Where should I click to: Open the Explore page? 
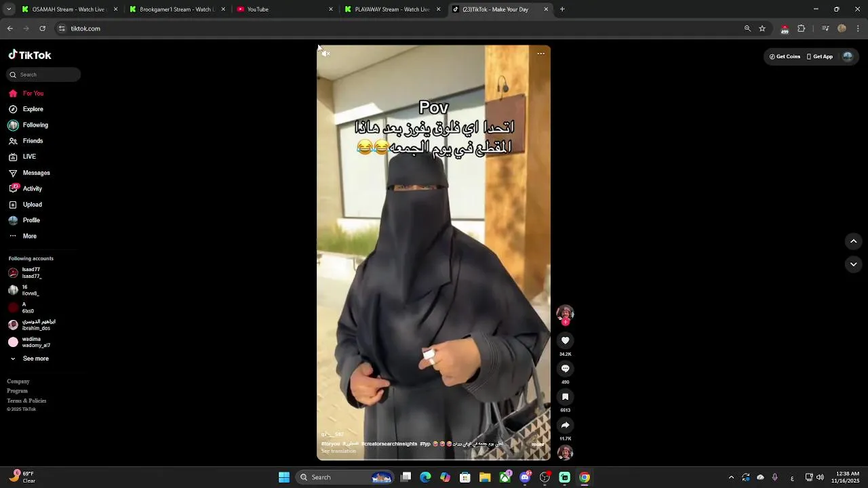click(x=26, y=109)
